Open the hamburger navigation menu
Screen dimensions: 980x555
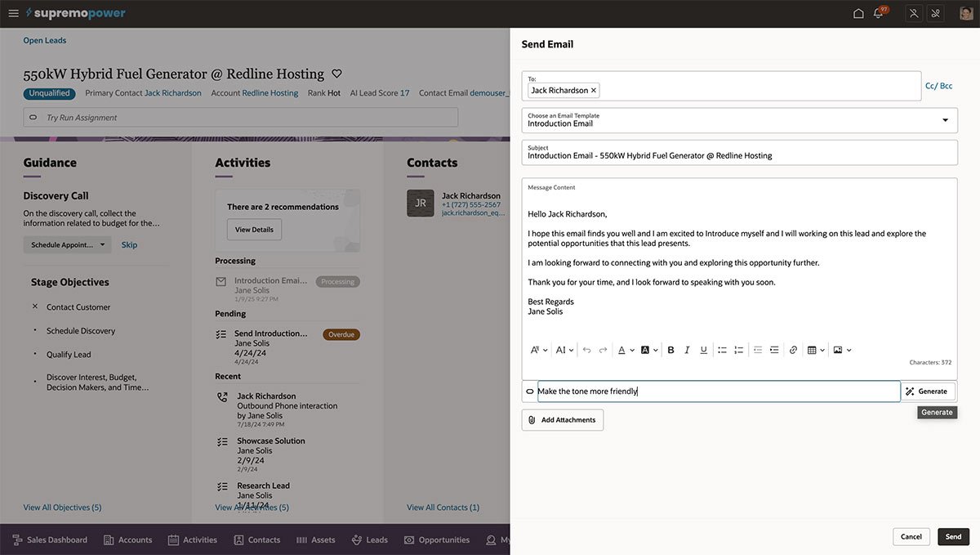pos(13,13)
